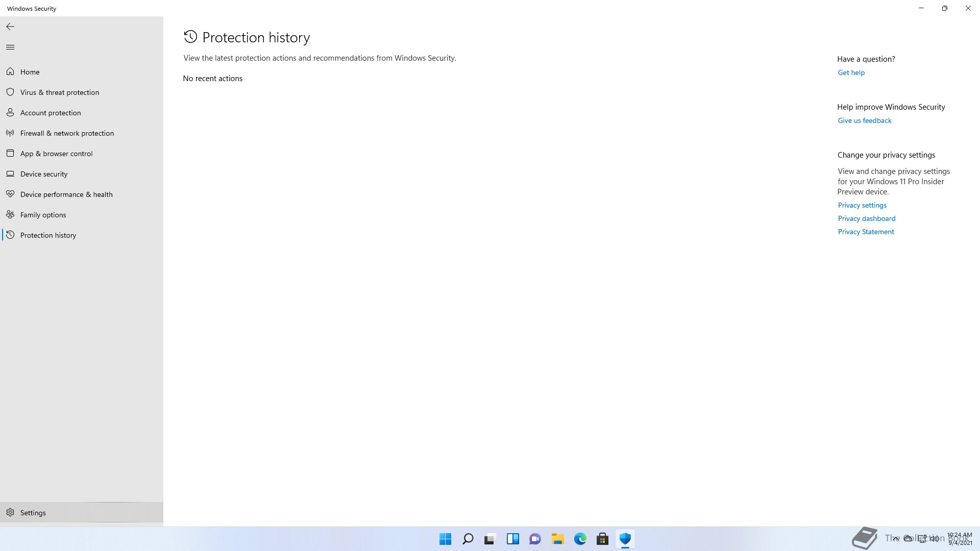This screenshot has width=980, height=551.
Task: Open Privacy dashboard link
Action: 866,218
